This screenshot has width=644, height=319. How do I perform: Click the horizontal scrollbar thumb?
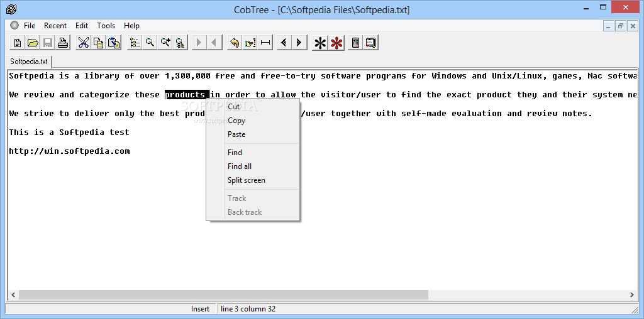click(223, 295)
